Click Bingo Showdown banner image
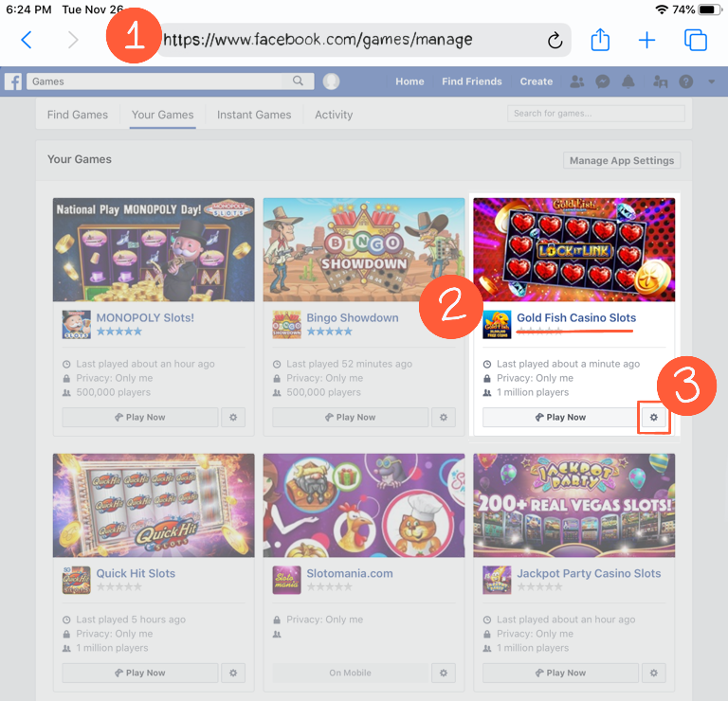728x701 pixels. click(364, 249)
